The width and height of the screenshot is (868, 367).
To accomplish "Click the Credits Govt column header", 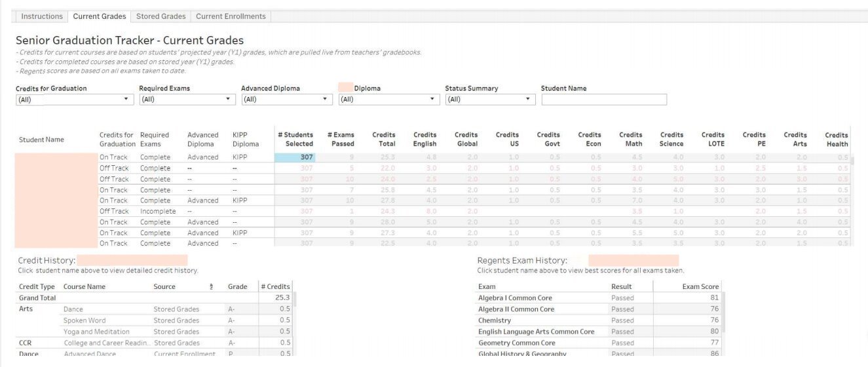I will click(x=548, y=140).
